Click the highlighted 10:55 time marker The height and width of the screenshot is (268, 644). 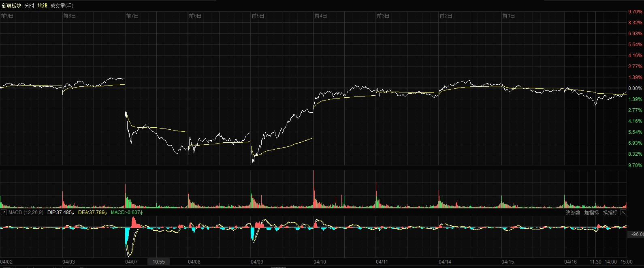(159, 262)
